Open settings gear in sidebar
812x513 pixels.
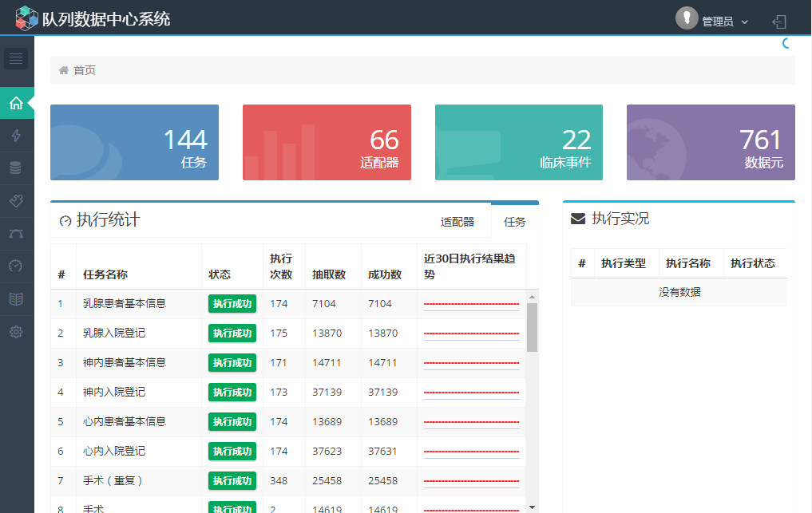(16, 332)
